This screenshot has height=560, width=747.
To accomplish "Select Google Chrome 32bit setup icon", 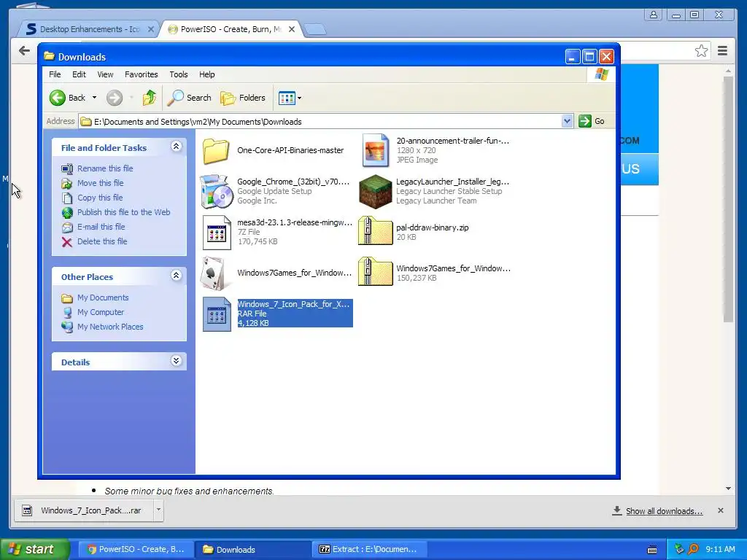I will [x=216, y=192].
